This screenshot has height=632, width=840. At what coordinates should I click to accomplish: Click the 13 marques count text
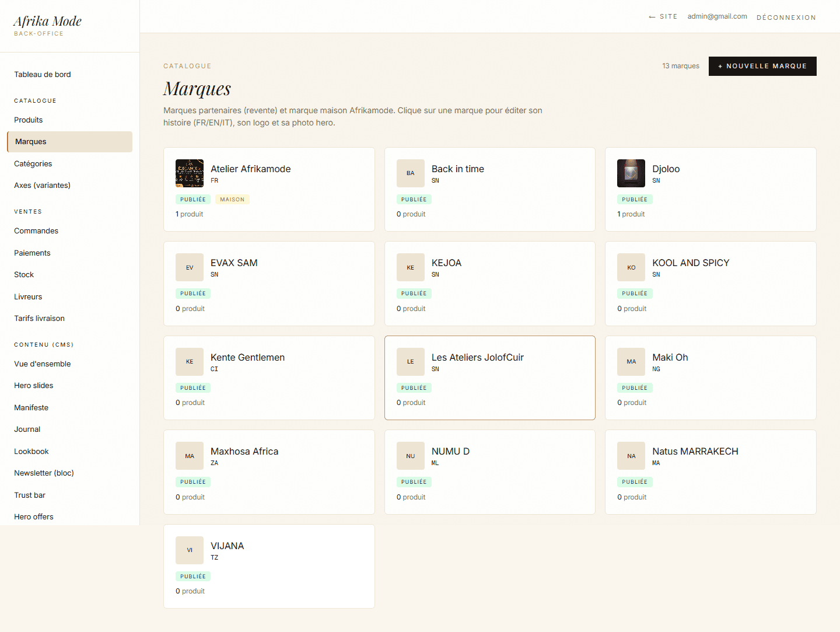[x=681, y=66]
